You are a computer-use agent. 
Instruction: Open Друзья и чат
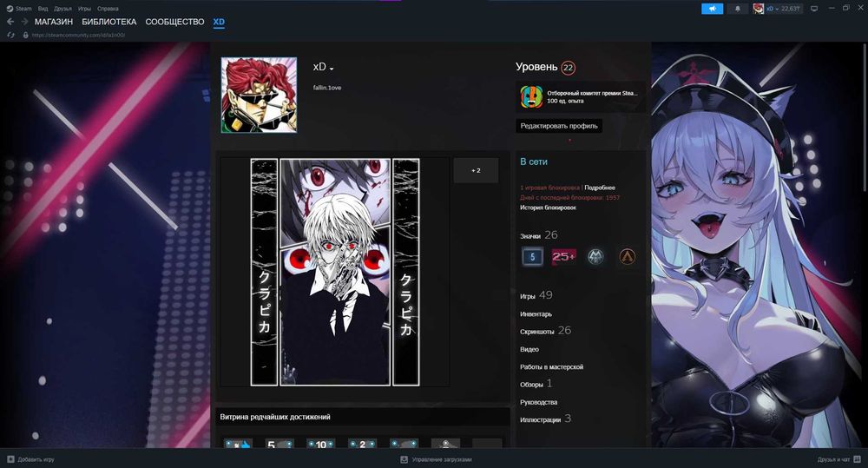[x=833, y=459]
